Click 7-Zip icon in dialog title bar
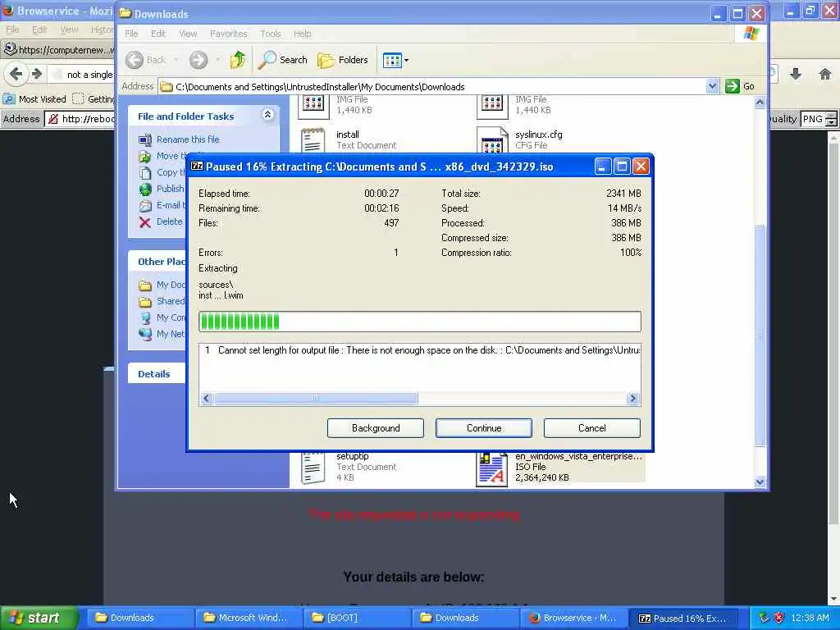Viewport: 840px width, 630px height. pyautogui.click(x=197, y=167)
